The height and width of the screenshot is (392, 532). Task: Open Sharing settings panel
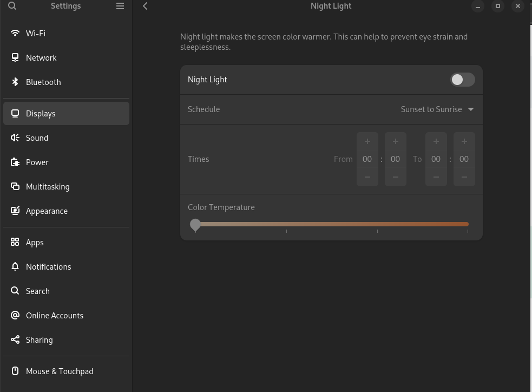(66, 339)
